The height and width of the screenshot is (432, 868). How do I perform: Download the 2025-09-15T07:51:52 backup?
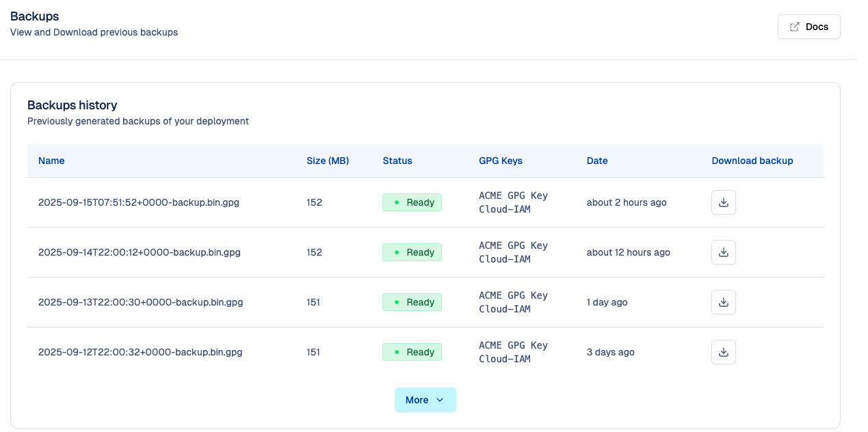click(724, 202)
